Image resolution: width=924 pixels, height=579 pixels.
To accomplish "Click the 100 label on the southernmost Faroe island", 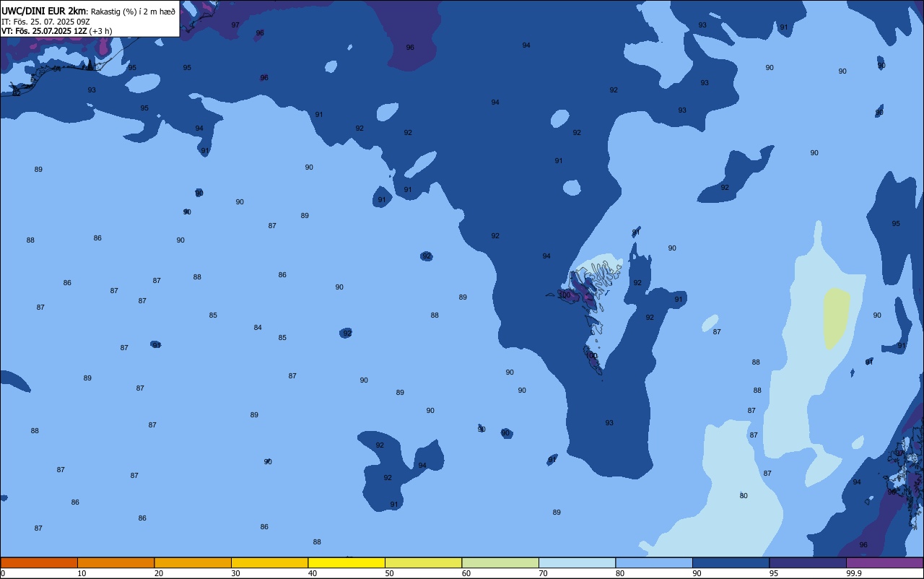I will [591, 356].
